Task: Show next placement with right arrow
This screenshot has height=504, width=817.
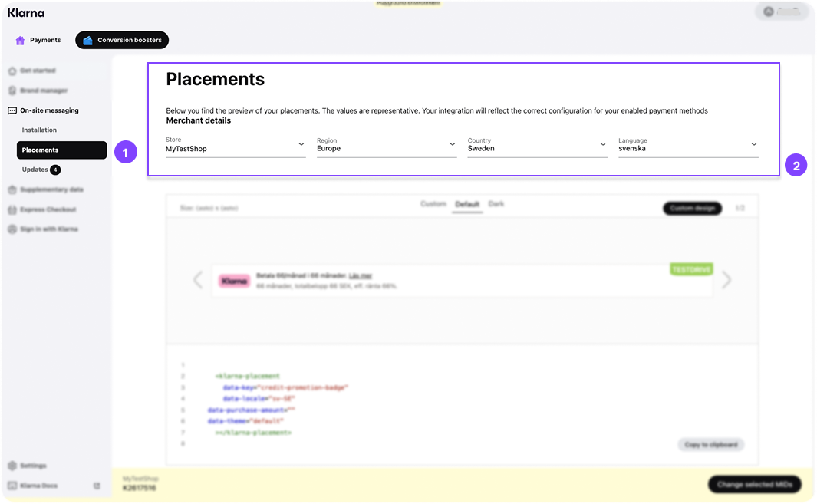Action: point(726,280)
